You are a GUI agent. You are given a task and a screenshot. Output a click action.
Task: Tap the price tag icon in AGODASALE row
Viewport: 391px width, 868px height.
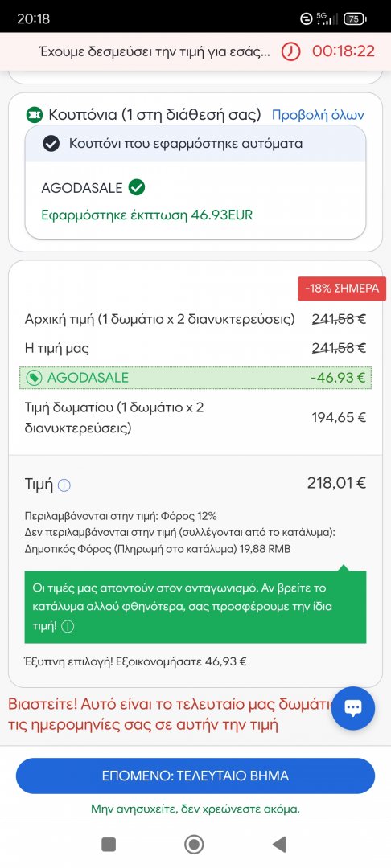[35, 378]
